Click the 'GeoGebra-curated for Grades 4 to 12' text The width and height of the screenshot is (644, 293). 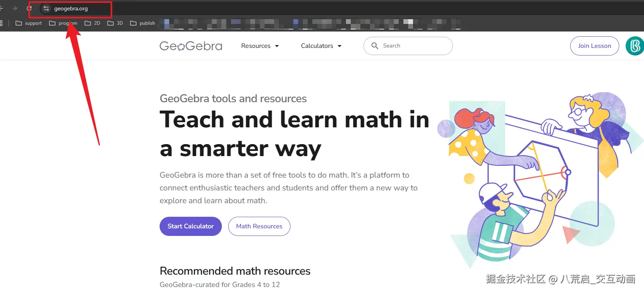[x=220, y=285]
